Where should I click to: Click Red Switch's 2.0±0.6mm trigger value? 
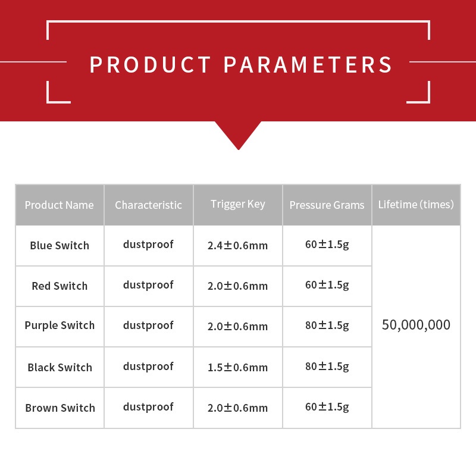(x=238, y=286)
